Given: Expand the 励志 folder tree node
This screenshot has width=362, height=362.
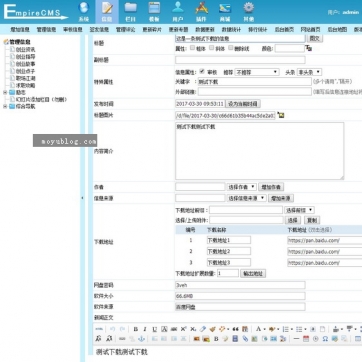Looking at the screenshot, I should [5, 92].
